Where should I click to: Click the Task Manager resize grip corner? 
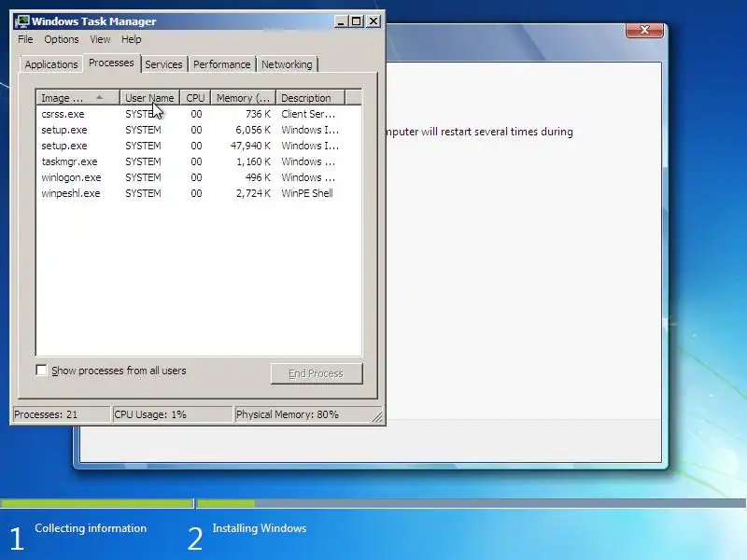click(377, 416)
